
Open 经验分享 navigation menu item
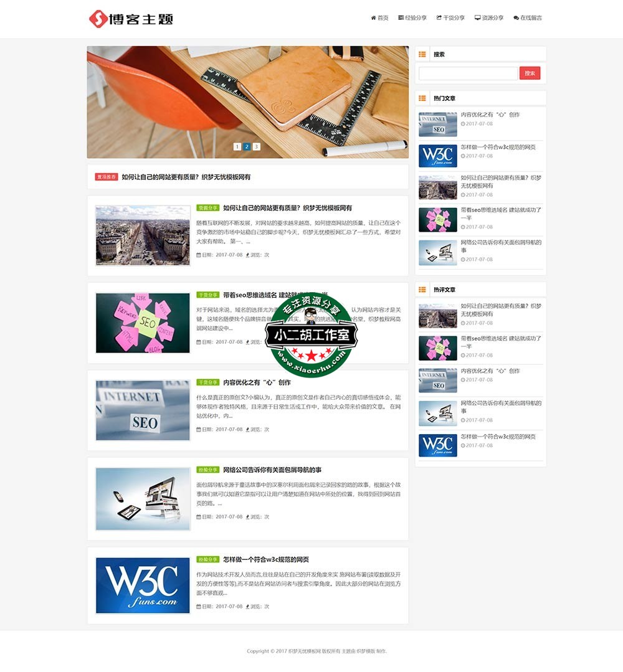click(x=412, y=18)
